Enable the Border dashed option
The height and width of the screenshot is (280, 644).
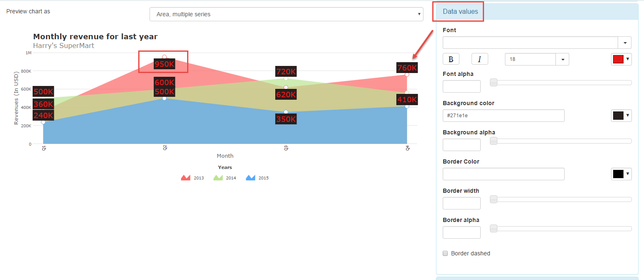coord(445,253)
